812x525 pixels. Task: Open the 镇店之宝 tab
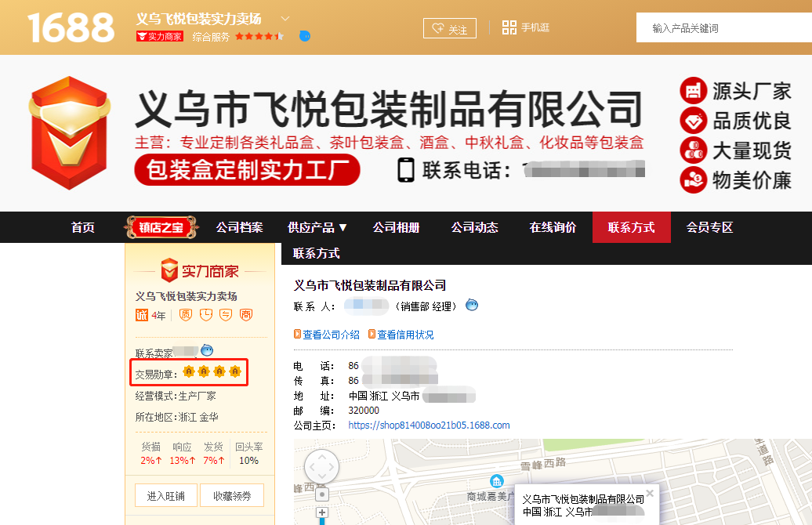coord(161,227)
